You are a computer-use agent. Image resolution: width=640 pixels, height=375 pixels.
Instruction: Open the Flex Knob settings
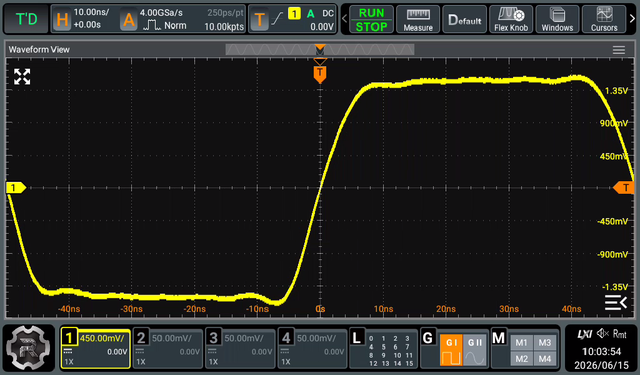[511, 19]
